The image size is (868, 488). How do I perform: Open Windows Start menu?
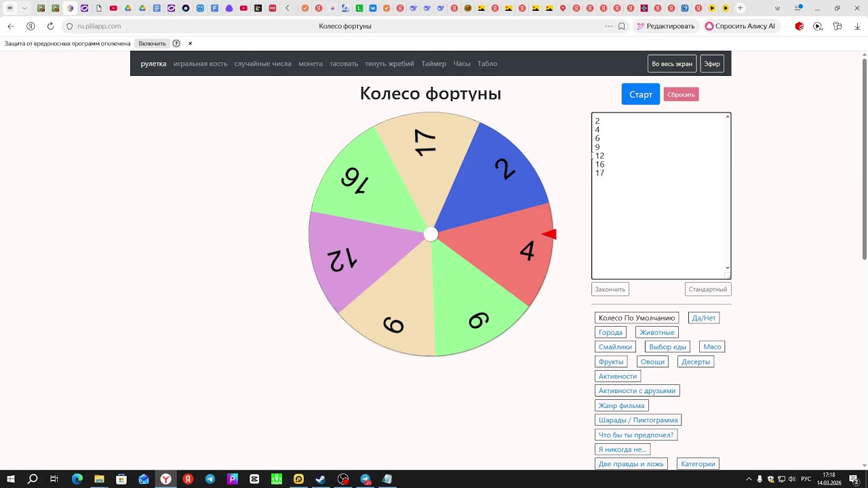point(11,479)
